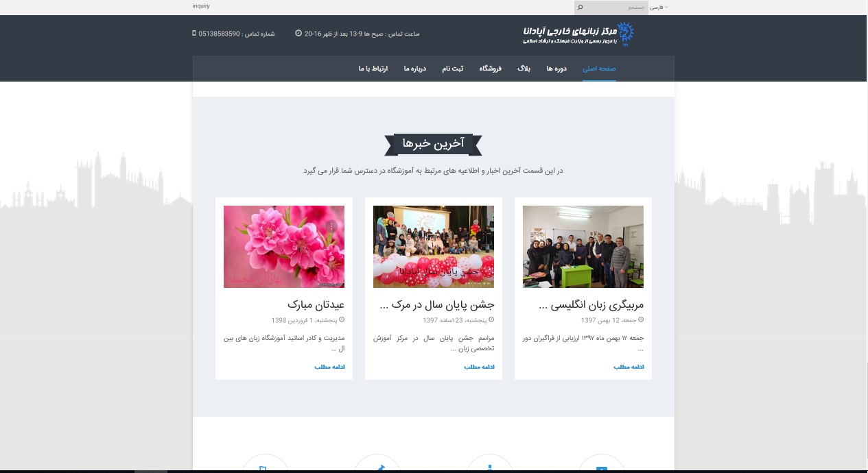Click date text پنجشنبه، 23 اسفند 1397

455,320
